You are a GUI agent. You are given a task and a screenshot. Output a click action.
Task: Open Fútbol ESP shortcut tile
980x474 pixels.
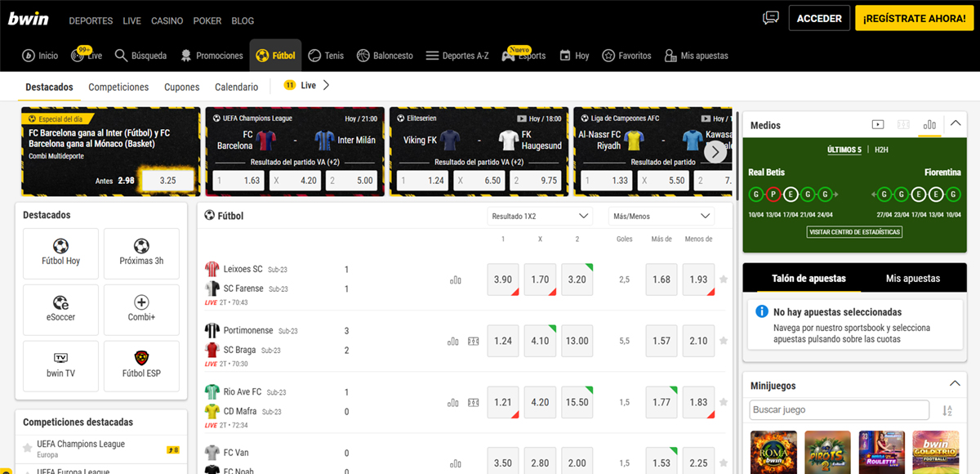coord(142,365)
